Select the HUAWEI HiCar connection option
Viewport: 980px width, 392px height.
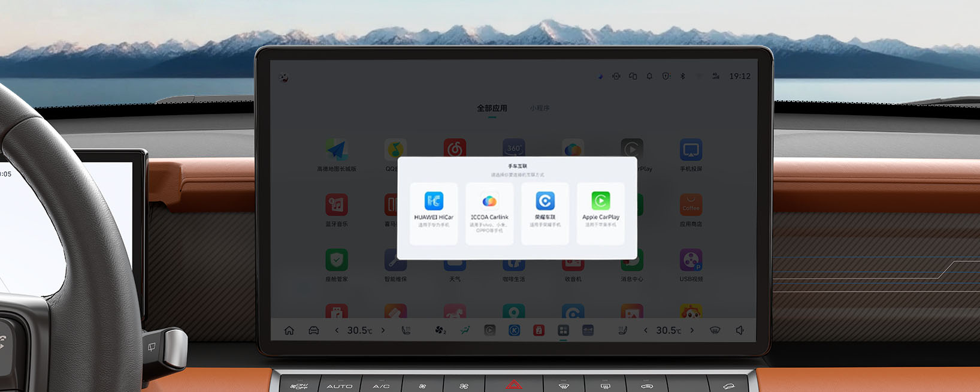pos(434,213)
